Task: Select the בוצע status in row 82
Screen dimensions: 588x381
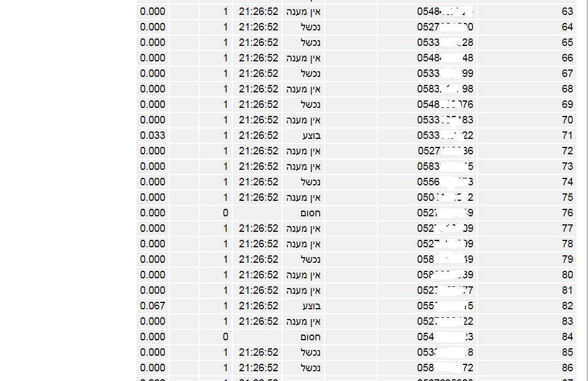Action: coord(311,306)
